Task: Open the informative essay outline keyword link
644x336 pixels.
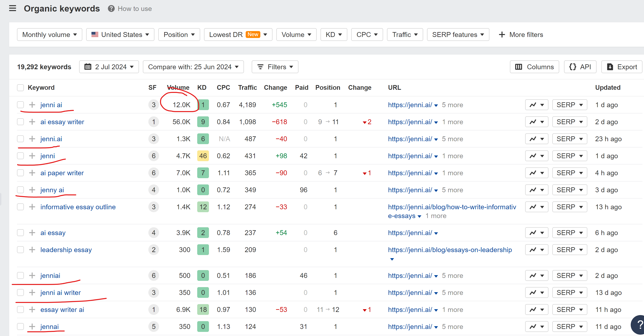Action: click(x=78, y=207)
